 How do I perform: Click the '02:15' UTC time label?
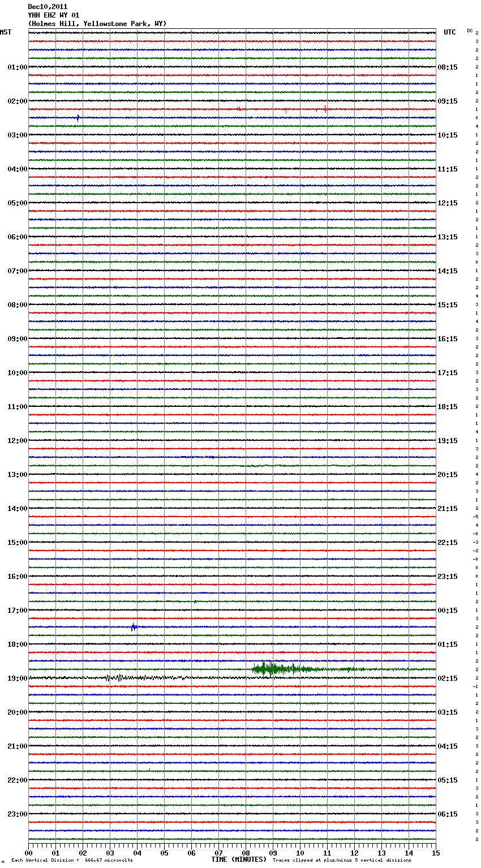click(448, 678)
